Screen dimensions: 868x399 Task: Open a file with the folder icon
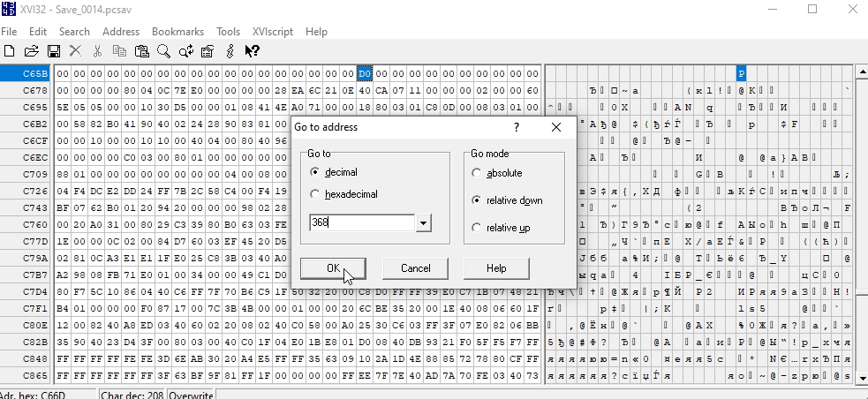pyautogui.click(x=32, y=51)
